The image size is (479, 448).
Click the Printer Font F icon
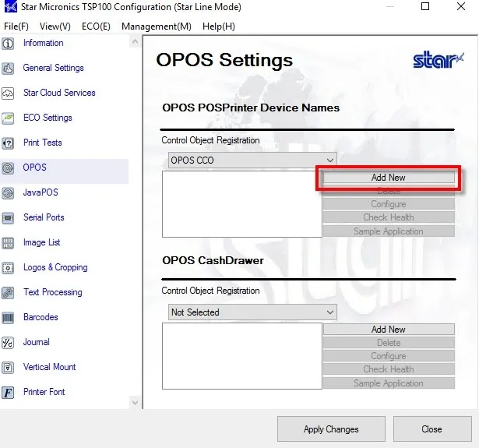tap(8, 393)
